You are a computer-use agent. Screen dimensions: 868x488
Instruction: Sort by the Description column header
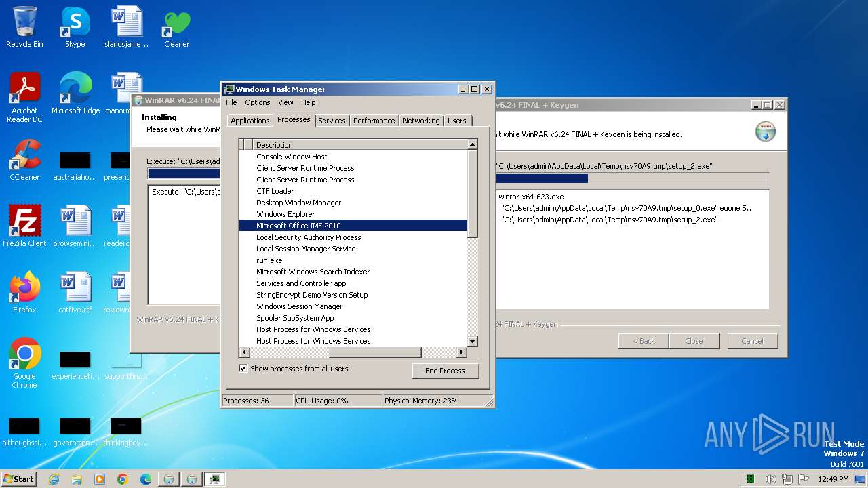click(x=360, y=144)
